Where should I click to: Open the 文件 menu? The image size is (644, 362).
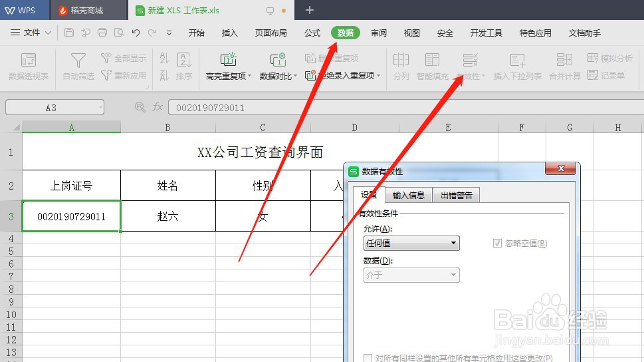(31, 33)
